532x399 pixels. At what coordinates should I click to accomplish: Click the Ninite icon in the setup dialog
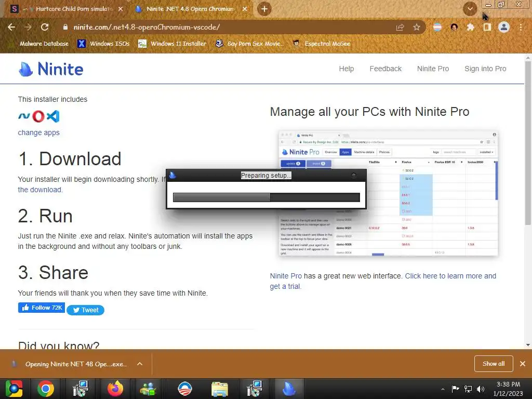172,176
